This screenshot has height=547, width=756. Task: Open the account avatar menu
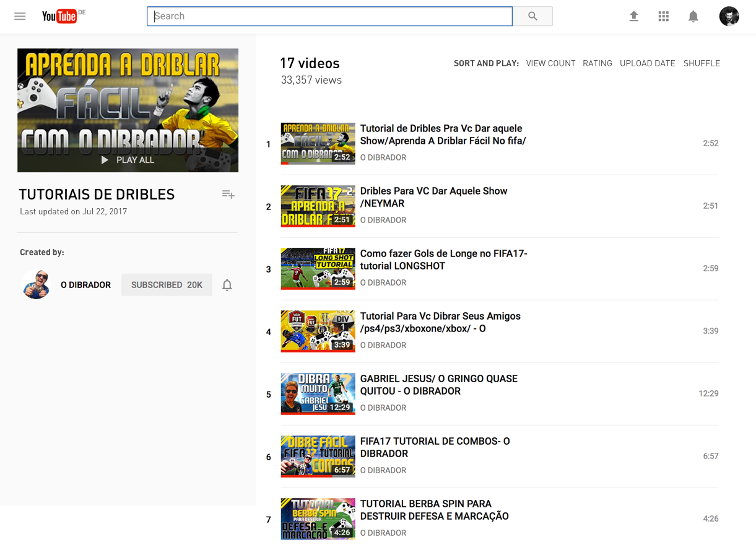[729, 16]
